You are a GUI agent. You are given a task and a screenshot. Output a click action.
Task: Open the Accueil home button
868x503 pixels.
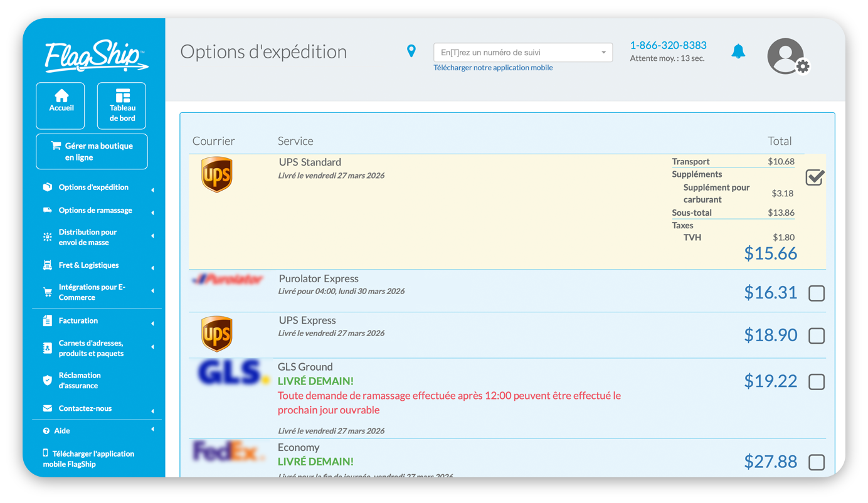pos(61,105)
